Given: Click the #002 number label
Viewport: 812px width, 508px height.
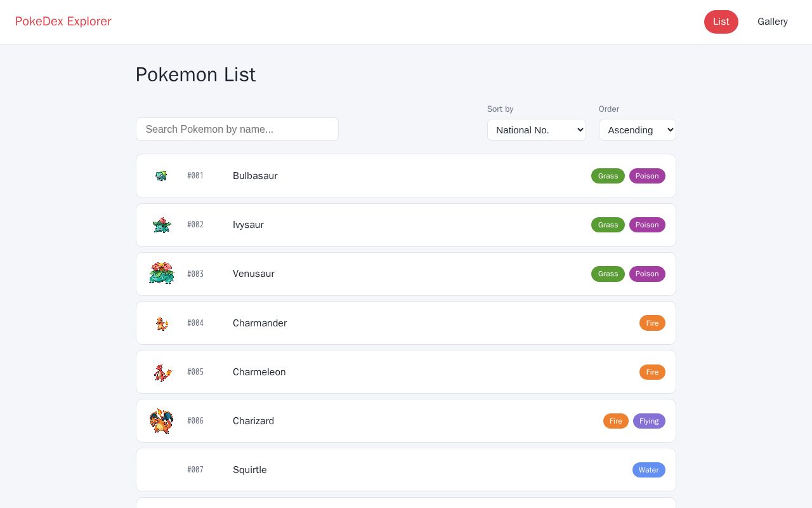Looking at the screenshot, I should (195, 225).
